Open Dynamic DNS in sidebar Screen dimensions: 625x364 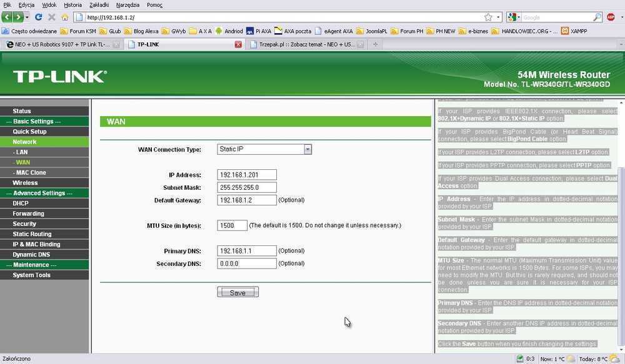[44, 255]
